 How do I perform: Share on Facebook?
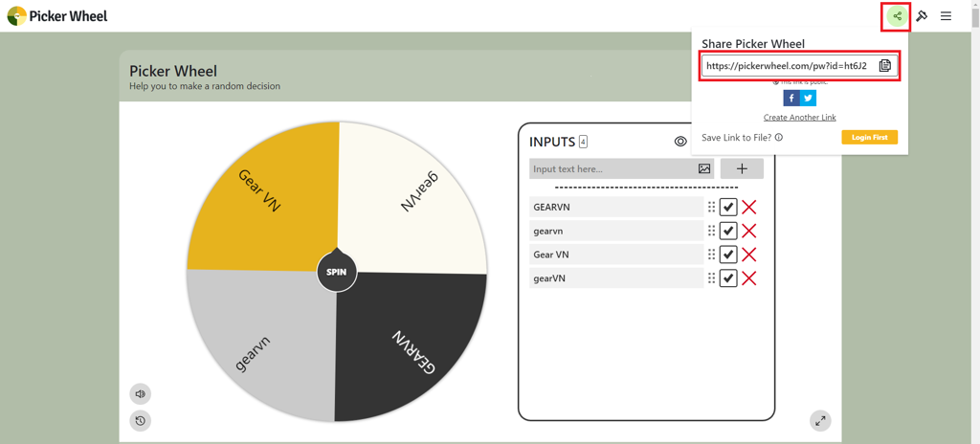click(x=791, y=99)
